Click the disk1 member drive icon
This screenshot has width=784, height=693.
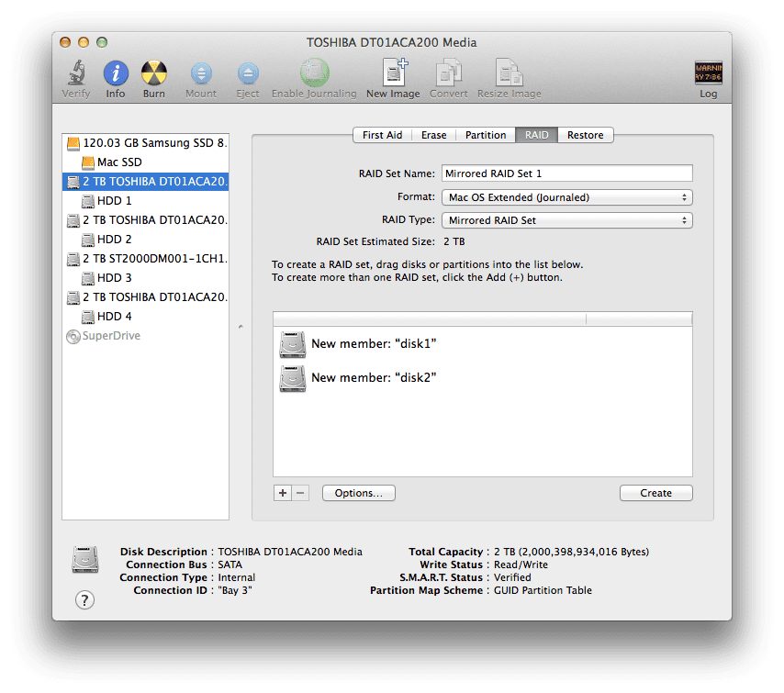click(293, 344)
